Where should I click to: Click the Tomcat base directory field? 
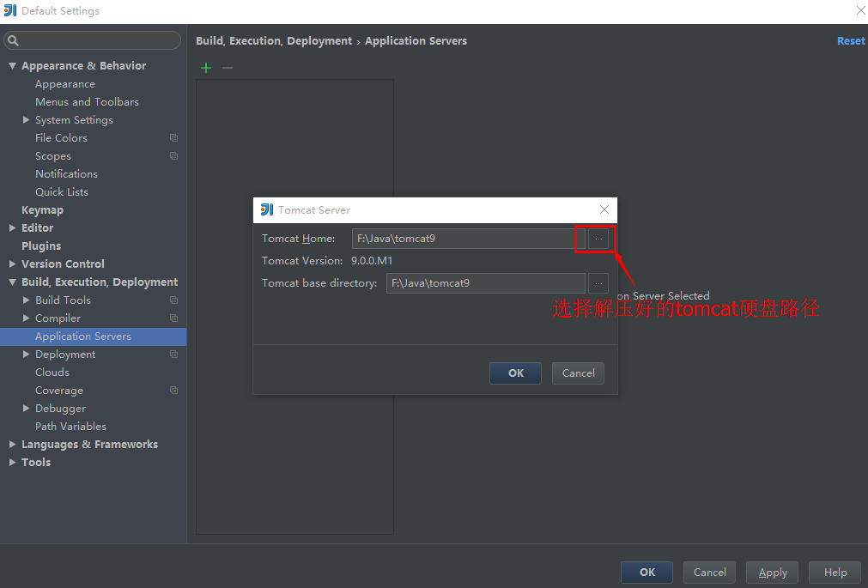pyautogui.click(x=485, y=283)
